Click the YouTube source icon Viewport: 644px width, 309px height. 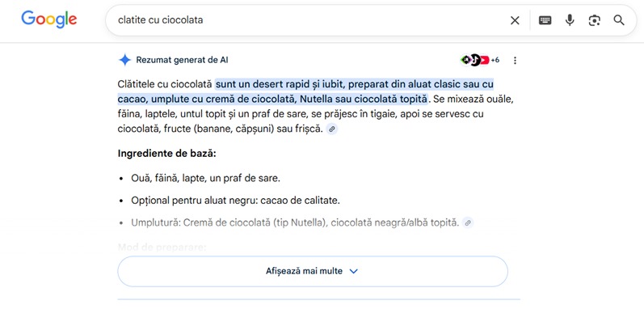pos(485,60)
